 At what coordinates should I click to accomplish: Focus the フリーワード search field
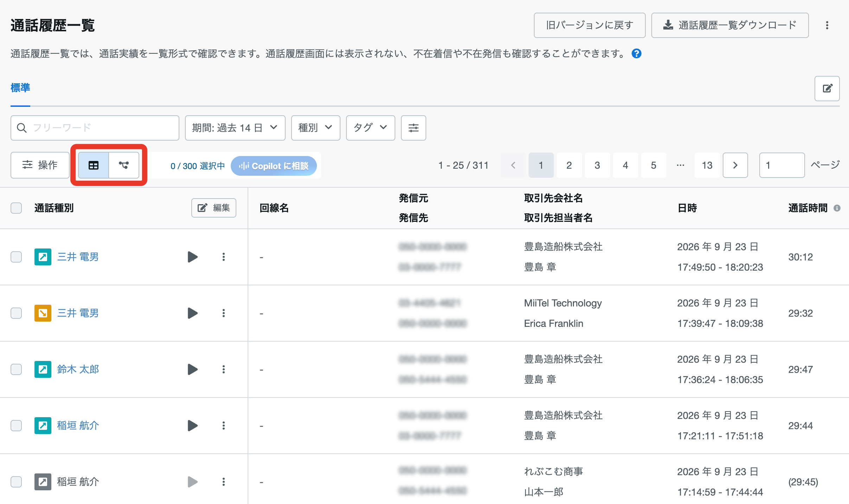pyautogui.click(x=95, y=128)
